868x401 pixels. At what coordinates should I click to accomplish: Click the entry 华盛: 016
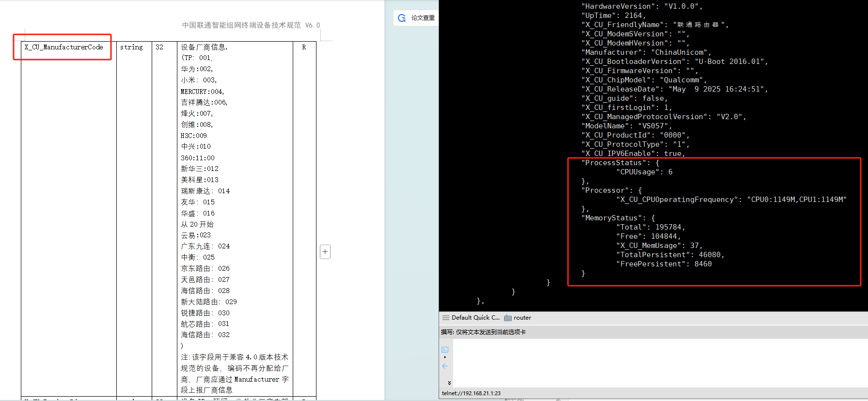198,213
